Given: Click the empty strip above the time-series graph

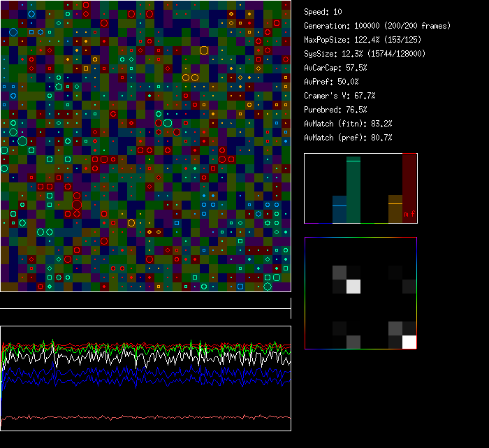Looking at the screenshot, I should (x=145, y=301).
